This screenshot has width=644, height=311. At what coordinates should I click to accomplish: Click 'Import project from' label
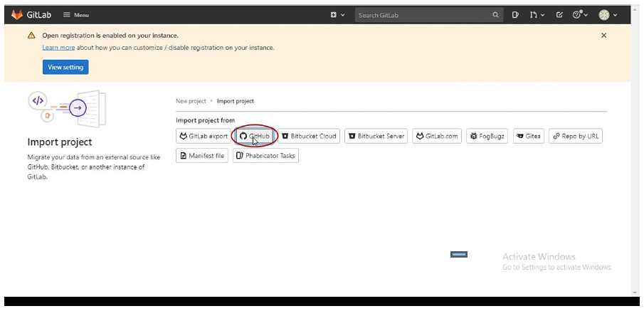point(206,120)
